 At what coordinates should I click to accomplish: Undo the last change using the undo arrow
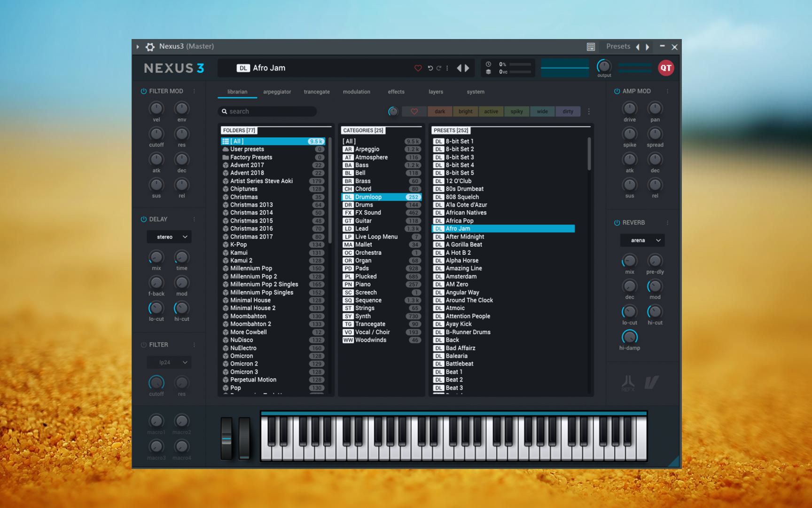tap(431, 68)
